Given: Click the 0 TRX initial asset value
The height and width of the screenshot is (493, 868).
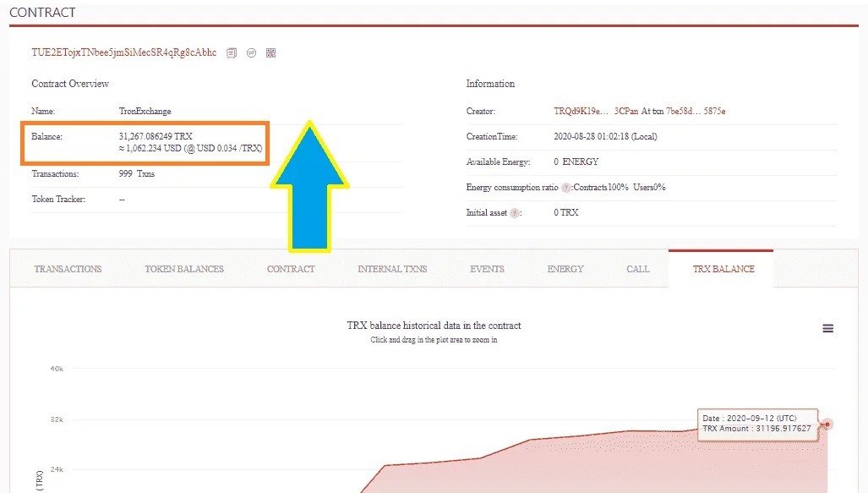Looking at the screenshot, I should coord(565,213).
